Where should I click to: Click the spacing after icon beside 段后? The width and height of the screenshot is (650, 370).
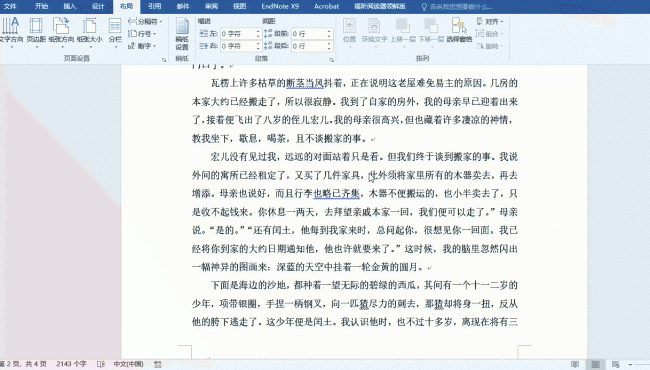(268, 46)
